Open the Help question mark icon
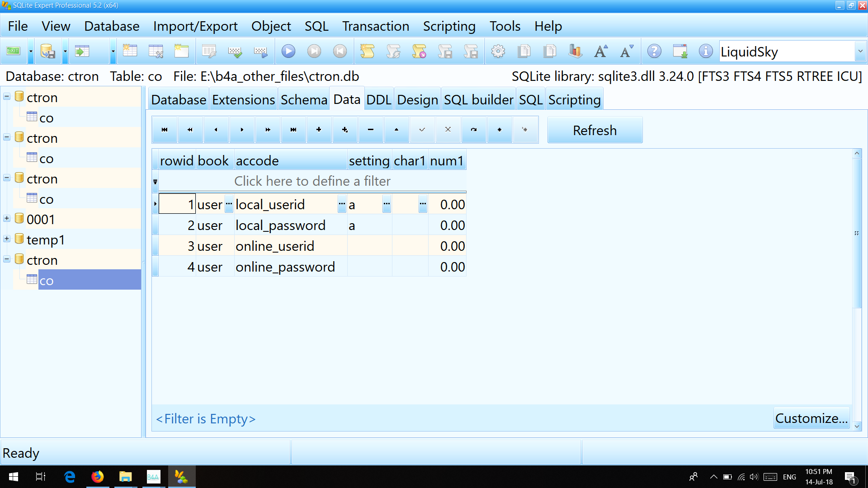This screenshot has width=868, height=488. tap(654, 51)
